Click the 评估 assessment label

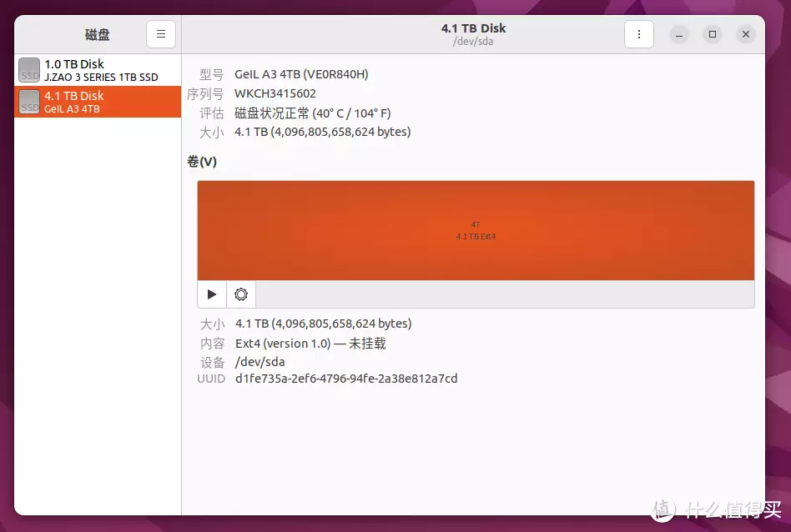[x=211, y=113]
